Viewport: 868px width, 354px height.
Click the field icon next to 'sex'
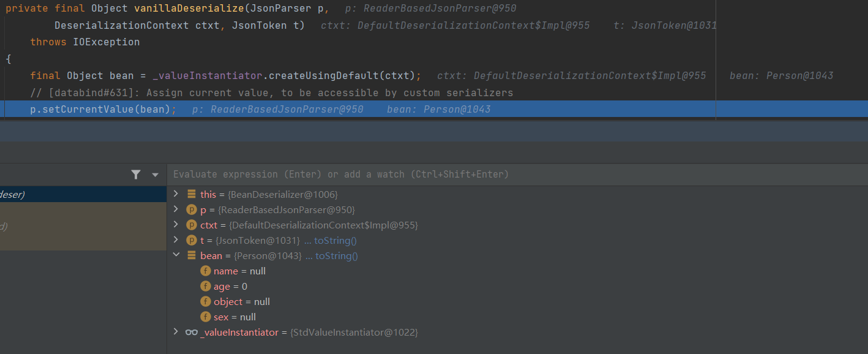[206, 317]
